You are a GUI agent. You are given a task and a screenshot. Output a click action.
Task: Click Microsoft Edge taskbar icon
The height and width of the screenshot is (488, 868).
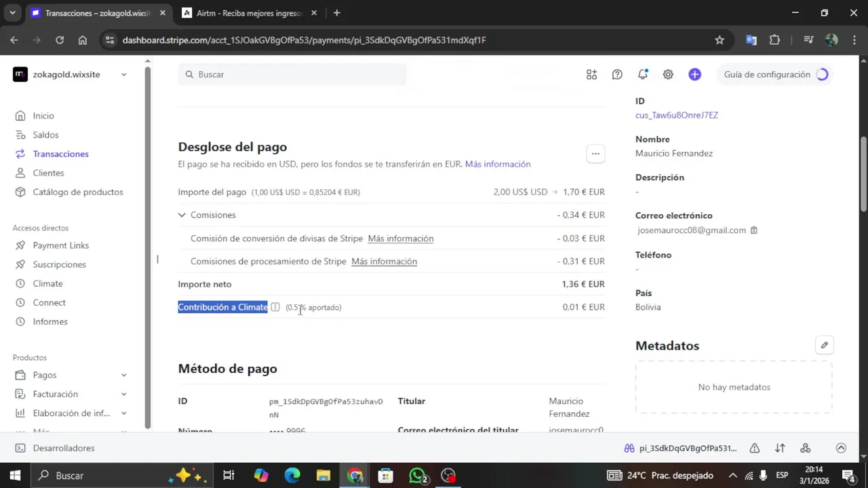point(292,476)
